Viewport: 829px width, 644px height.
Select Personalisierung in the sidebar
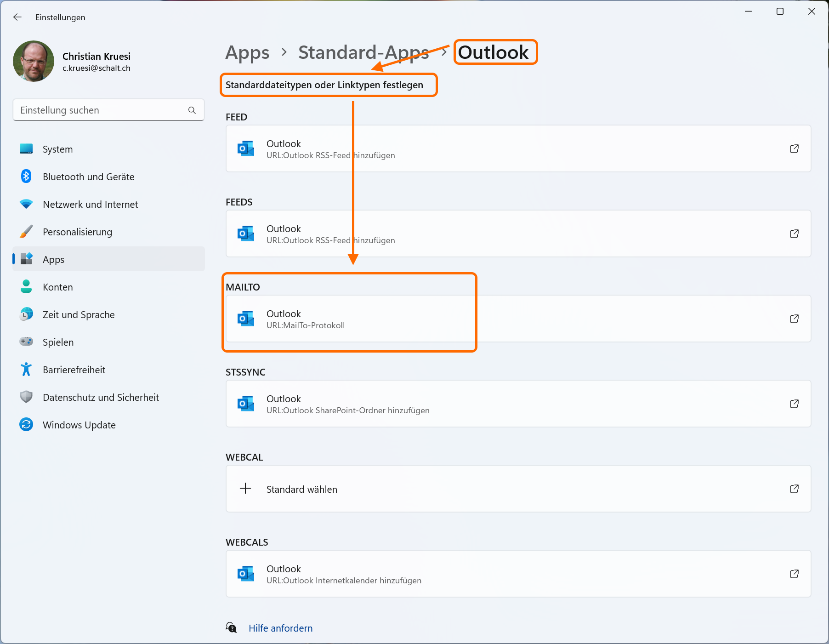(x=77, y=232)
